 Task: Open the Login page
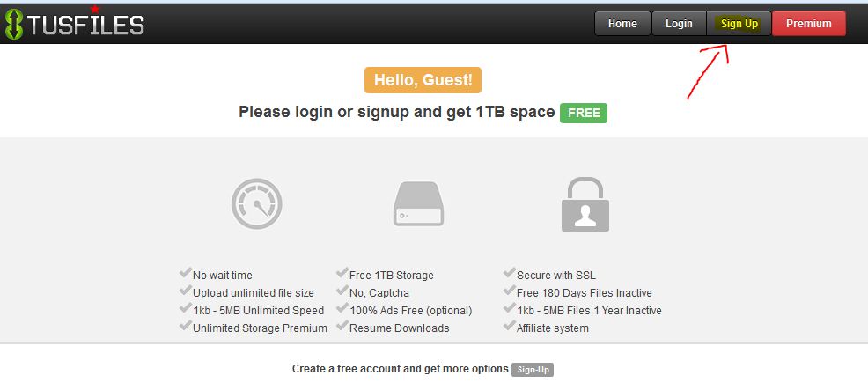[x=679, y=24]
